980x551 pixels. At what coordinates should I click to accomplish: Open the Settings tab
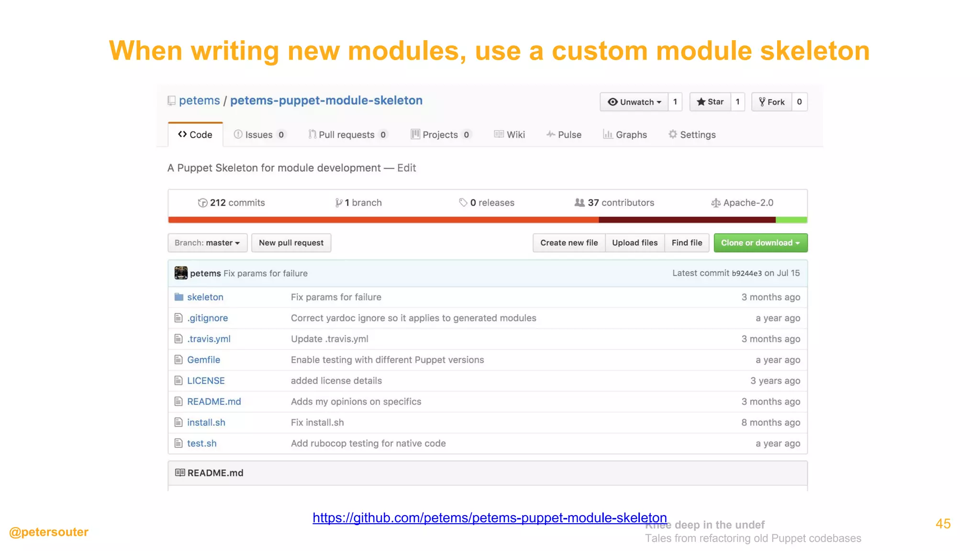coord(692,135)
